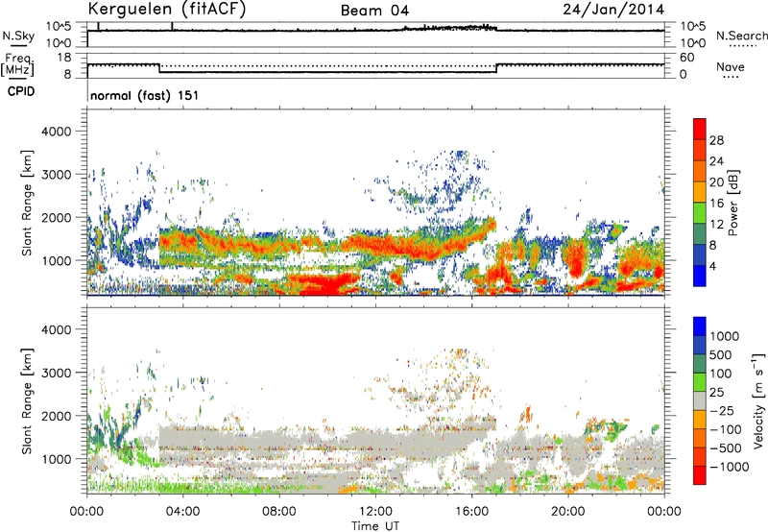Click the '12:00' time tick label
This screenshot has height=532, width=768.
click(375, 512)
